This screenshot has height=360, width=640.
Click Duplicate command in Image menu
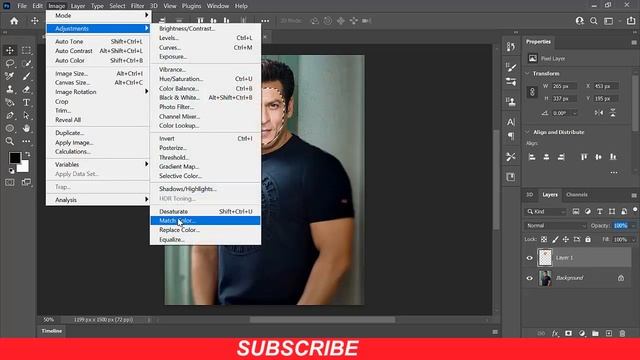tap(98, 133)
